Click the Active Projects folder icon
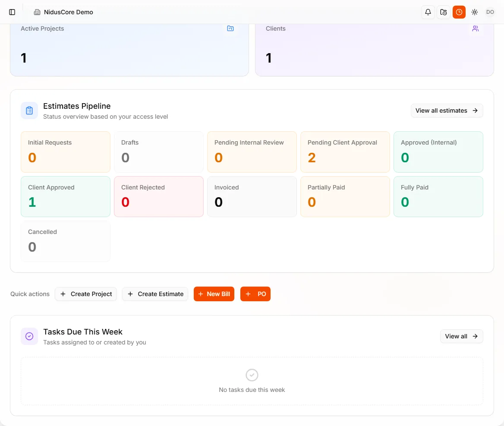504x426 pixels. click(230, 28)
